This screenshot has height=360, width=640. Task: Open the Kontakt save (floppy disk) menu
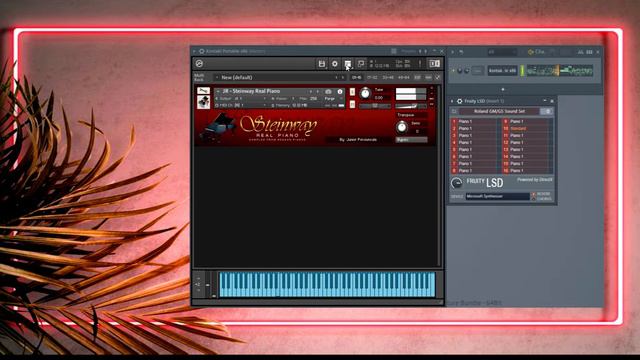(x=322, y=64)
